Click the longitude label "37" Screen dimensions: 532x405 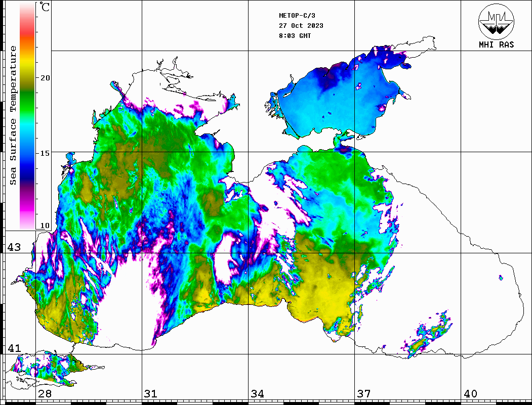tap(364, 394)
